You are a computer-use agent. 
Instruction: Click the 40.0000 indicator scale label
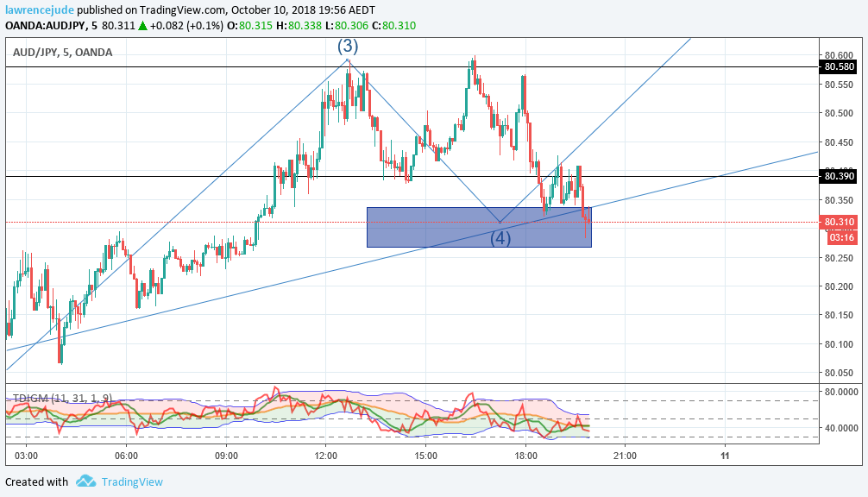[x=841, y=428]
